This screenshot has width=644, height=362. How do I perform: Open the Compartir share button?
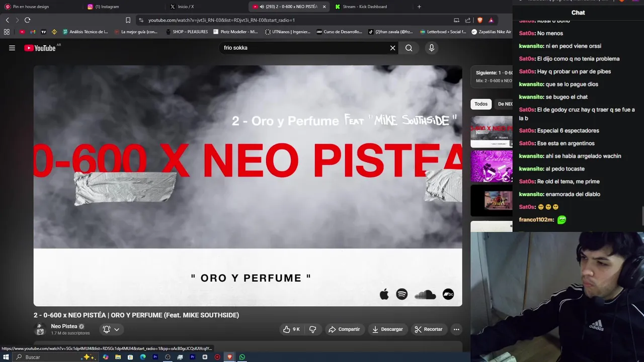(344, 329)
